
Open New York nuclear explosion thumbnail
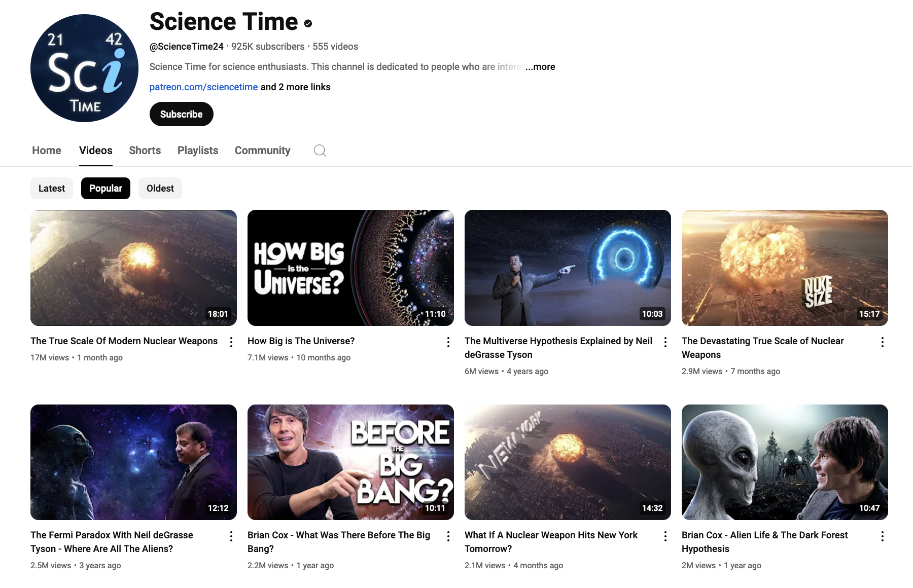[568, 462]
